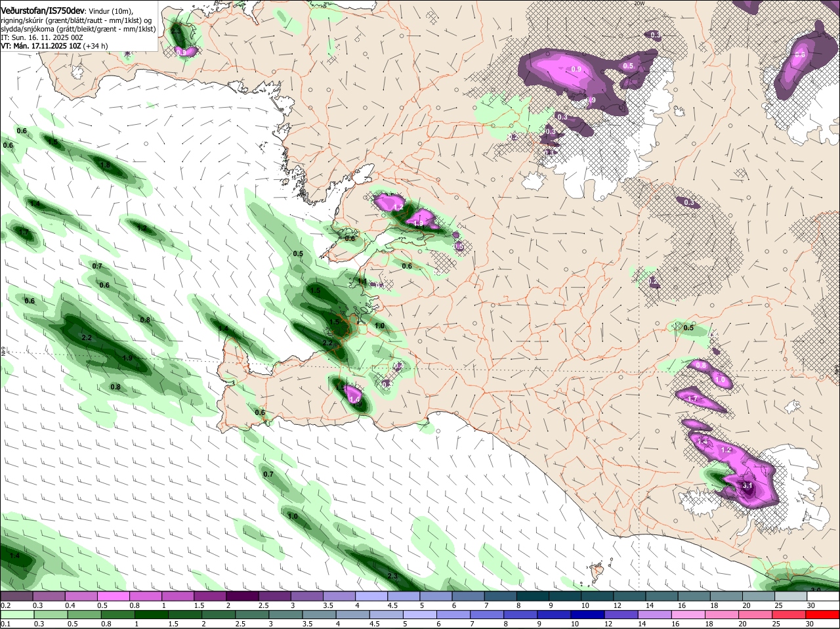Click the snow scale swatch between 0.4 and 0.5

coord(83,596)
